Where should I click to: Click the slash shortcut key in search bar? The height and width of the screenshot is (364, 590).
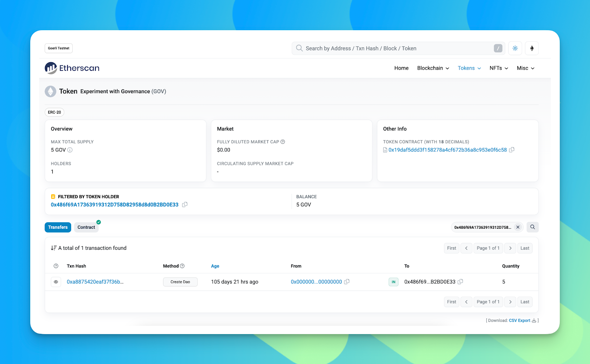click(498, 48)
